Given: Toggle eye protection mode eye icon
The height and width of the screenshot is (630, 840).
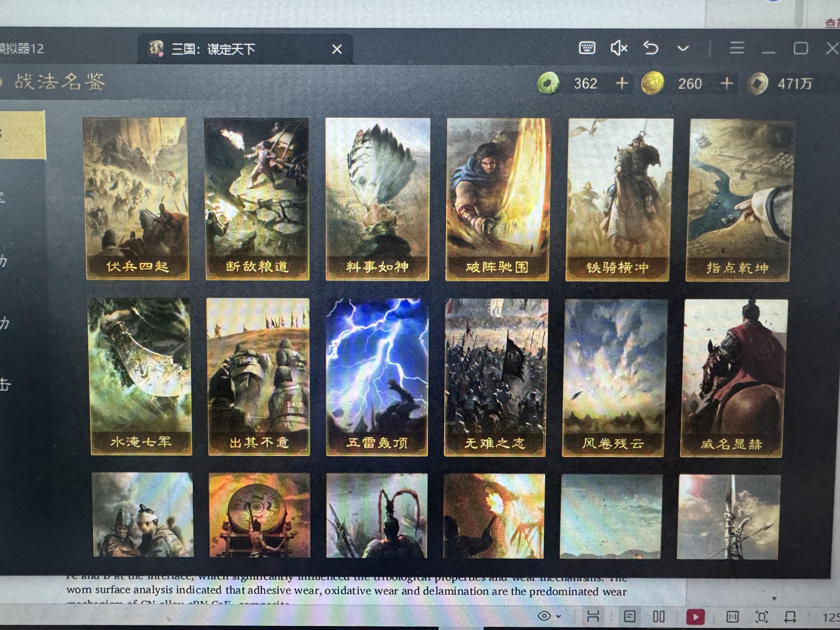Looking at the screenshot, I should tap(545, 616).
